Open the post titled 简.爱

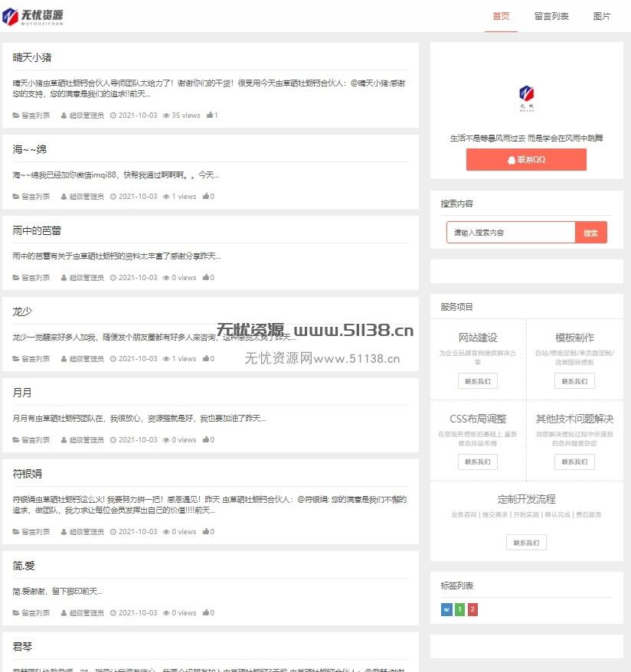click(24, 566)
